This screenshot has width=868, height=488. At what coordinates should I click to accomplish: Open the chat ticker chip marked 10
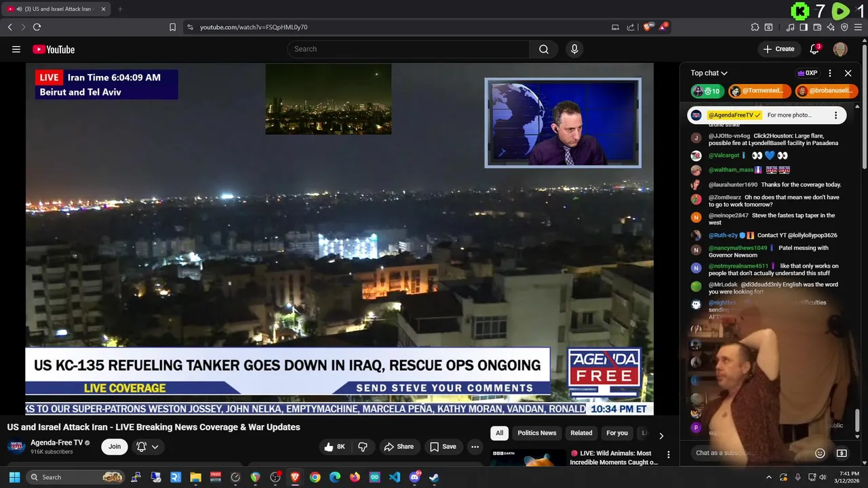tap(707, 91)
